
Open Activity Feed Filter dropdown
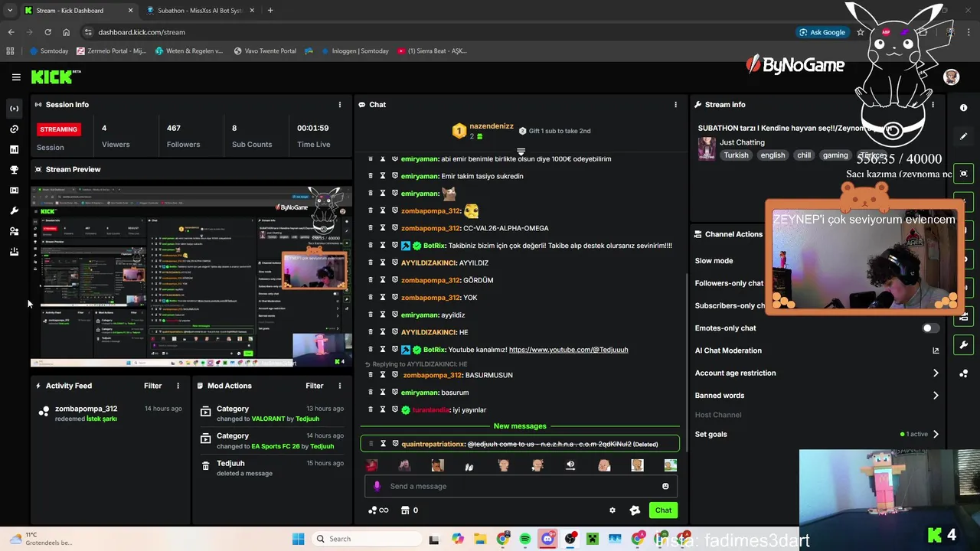(153, 386)
